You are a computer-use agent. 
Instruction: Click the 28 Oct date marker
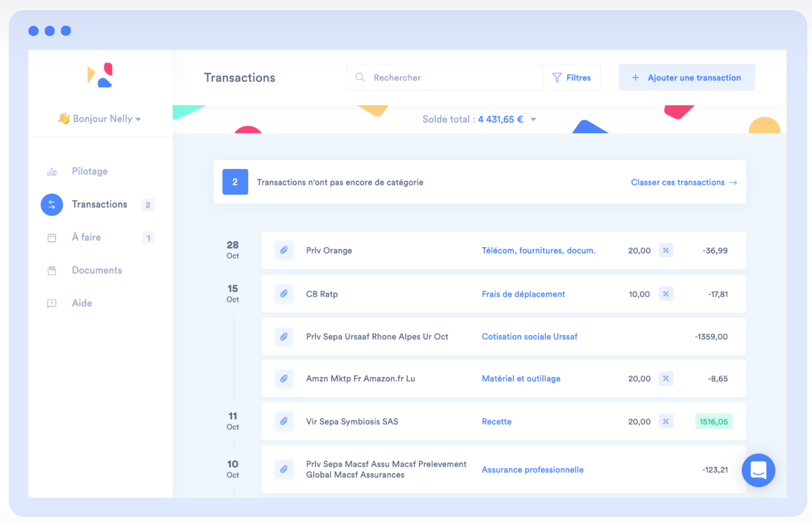[232, 249]
